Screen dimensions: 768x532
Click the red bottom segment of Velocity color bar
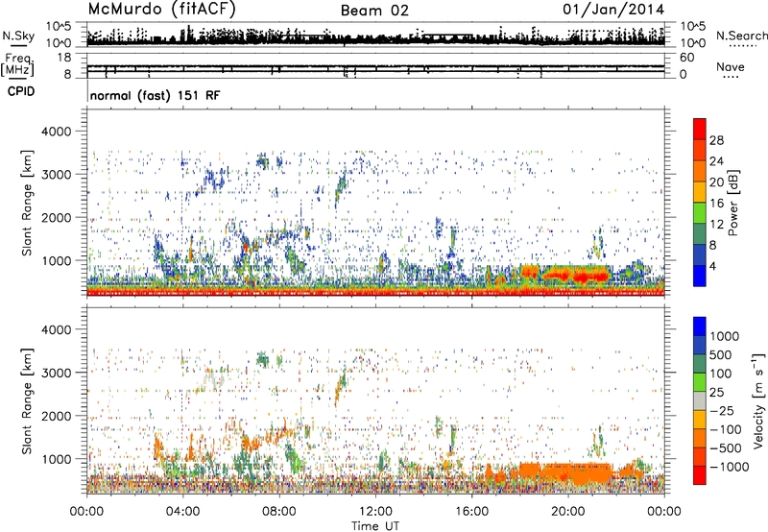tap(700, 475)
